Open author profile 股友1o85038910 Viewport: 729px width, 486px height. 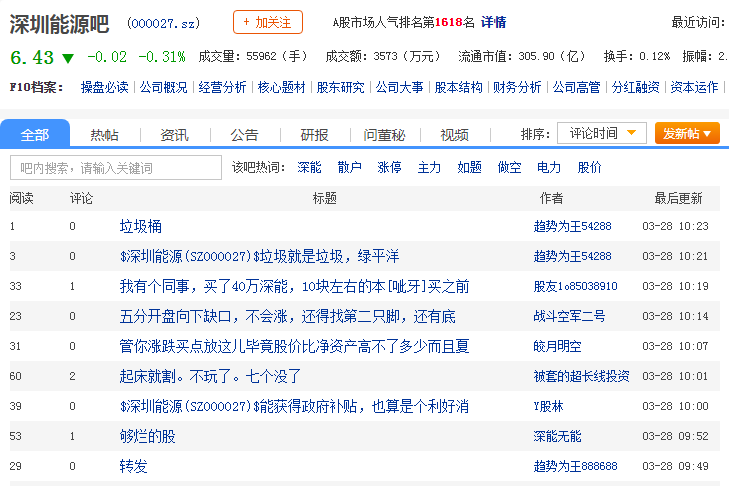point(576,286)
